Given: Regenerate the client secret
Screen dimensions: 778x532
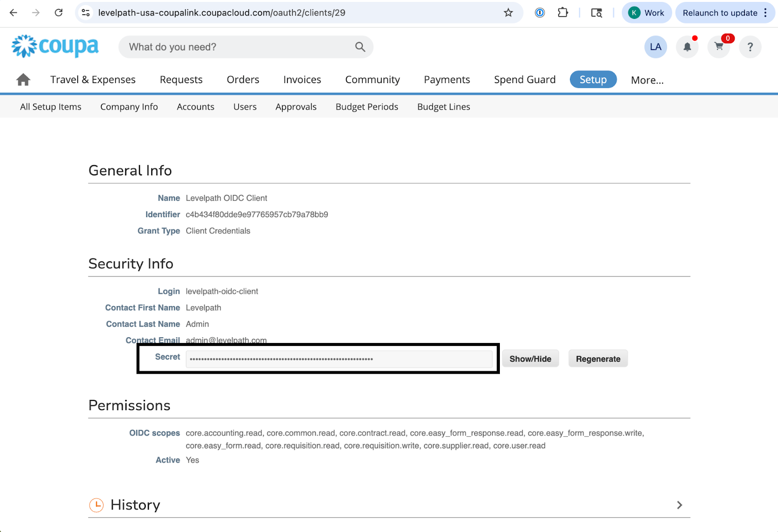Looking at the screenshot, I should [598, 359].
